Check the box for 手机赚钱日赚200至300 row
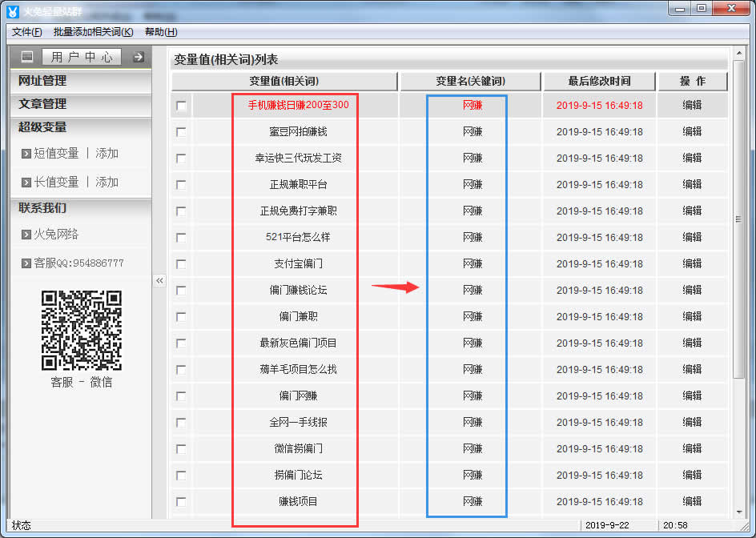Image resolution: width=756 pixels, height=538 pixels. click(x=181, y=106)
